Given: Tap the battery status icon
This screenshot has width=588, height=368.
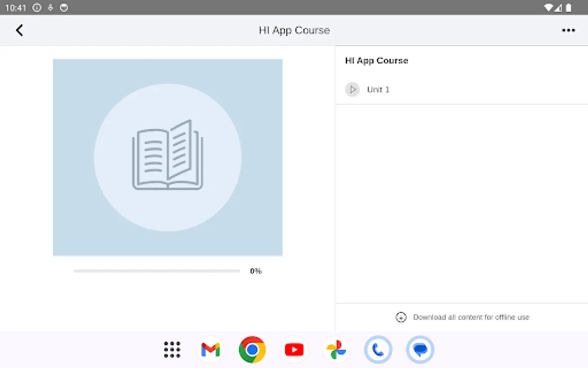Looking at the screenshot, I should (x=568, y=7).
